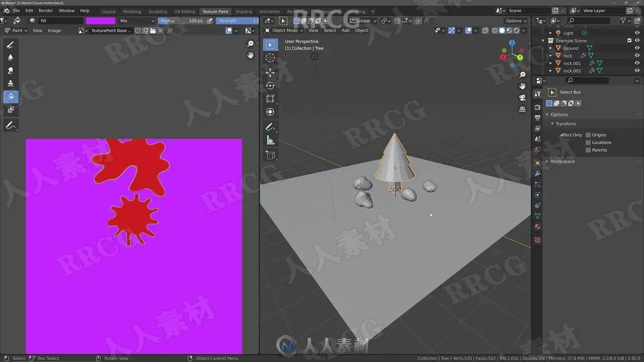
Task: Hide the rock.002 object via eye icon
Action: pos(637,71)
